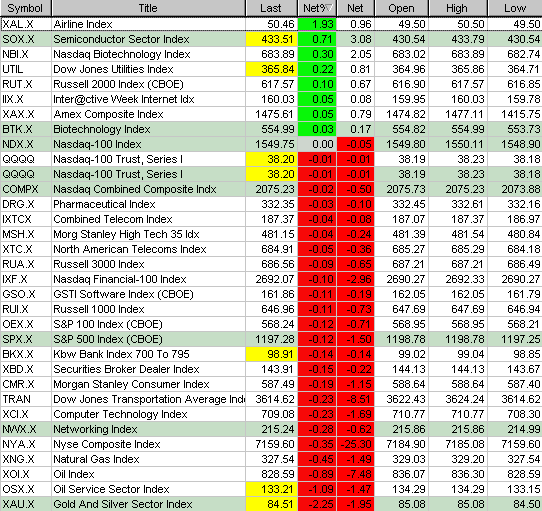Select Oil Service Sector Index title

pyautogui.click(x=111, y=489)
